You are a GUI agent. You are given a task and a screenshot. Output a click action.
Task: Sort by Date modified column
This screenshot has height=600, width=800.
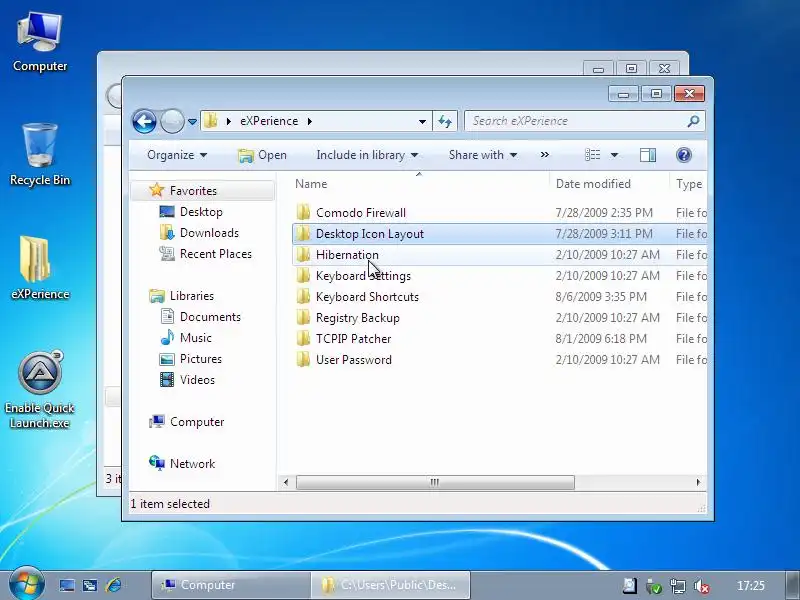593,184
